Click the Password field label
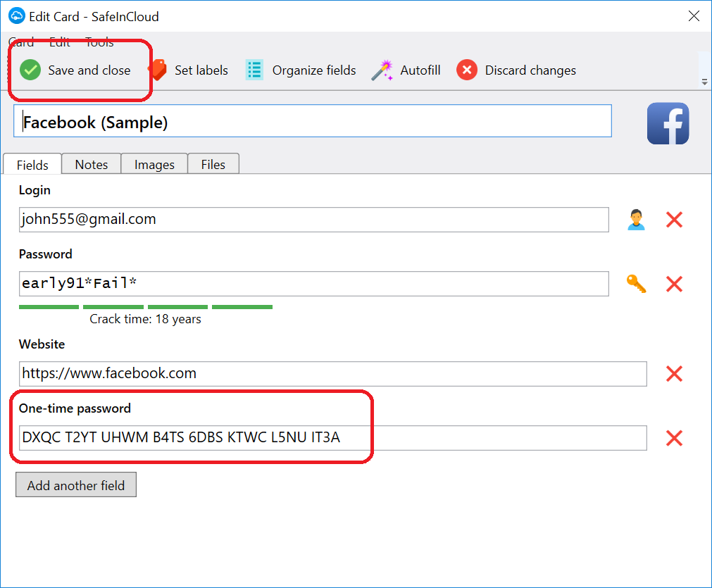 (45, 254)
